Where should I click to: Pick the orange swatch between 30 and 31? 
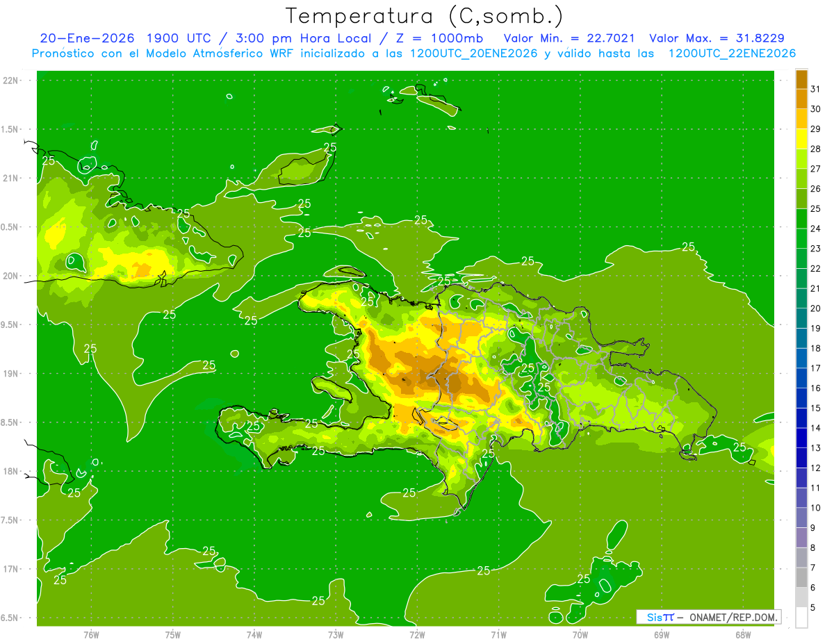click(x=801, y=99)
